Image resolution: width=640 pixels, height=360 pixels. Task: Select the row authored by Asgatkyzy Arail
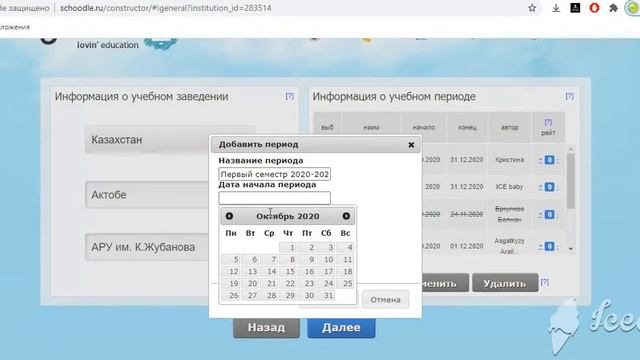[509, 246]
